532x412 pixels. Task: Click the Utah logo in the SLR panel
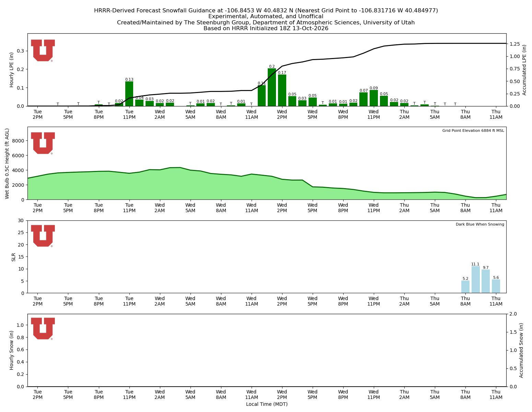point(43,236)
